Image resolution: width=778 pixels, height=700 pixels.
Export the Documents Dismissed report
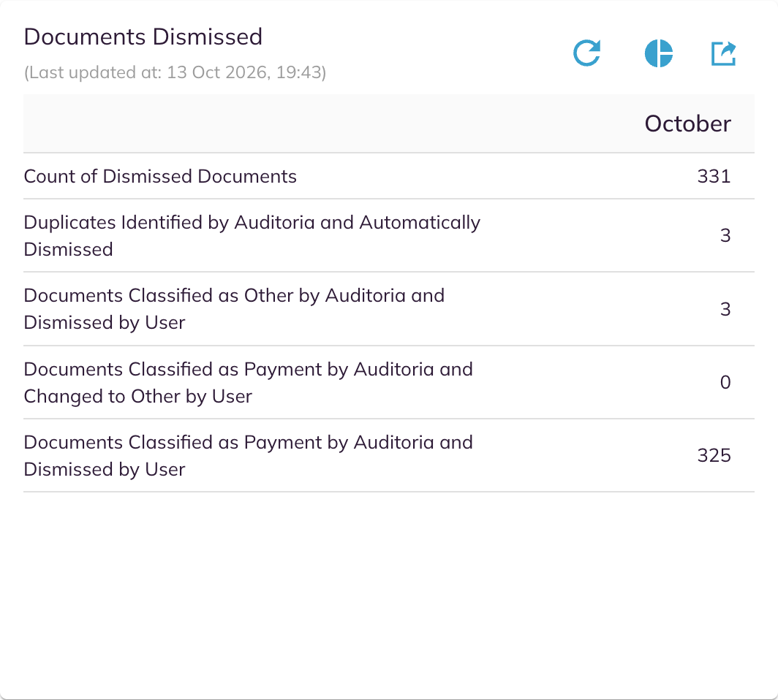click(723, 53)
